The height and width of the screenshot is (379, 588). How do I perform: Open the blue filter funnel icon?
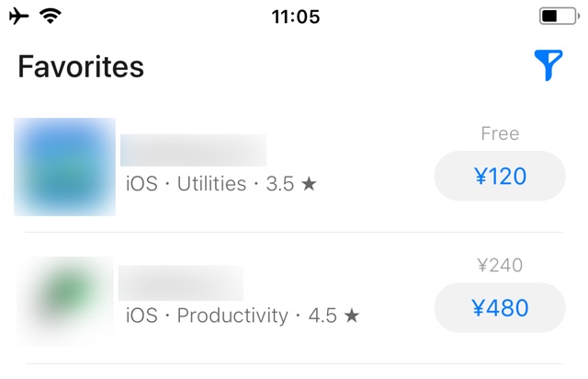548,65
